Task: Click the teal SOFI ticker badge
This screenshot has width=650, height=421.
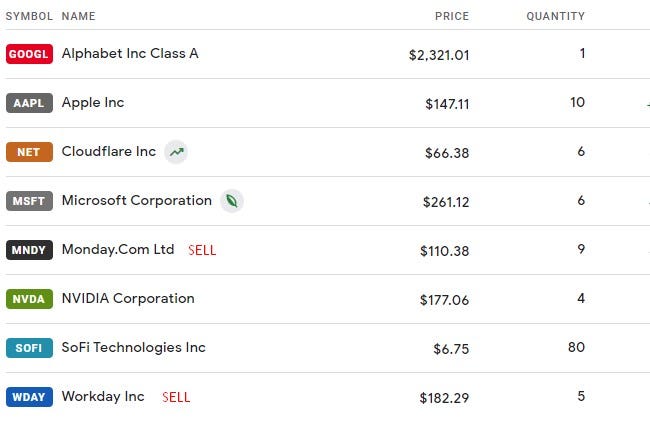Action: pos(29,348)
